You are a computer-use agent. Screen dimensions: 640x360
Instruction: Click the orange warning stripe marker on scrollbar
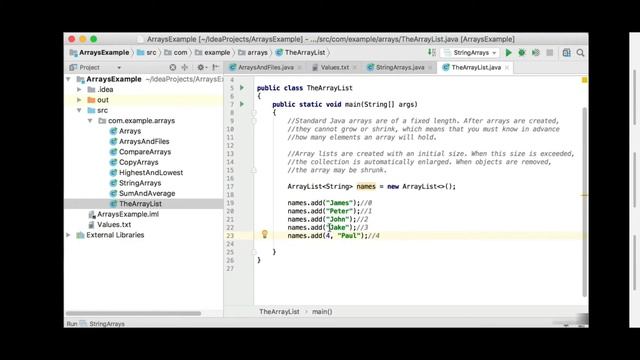pyautogui.click(x=584, y=195)
